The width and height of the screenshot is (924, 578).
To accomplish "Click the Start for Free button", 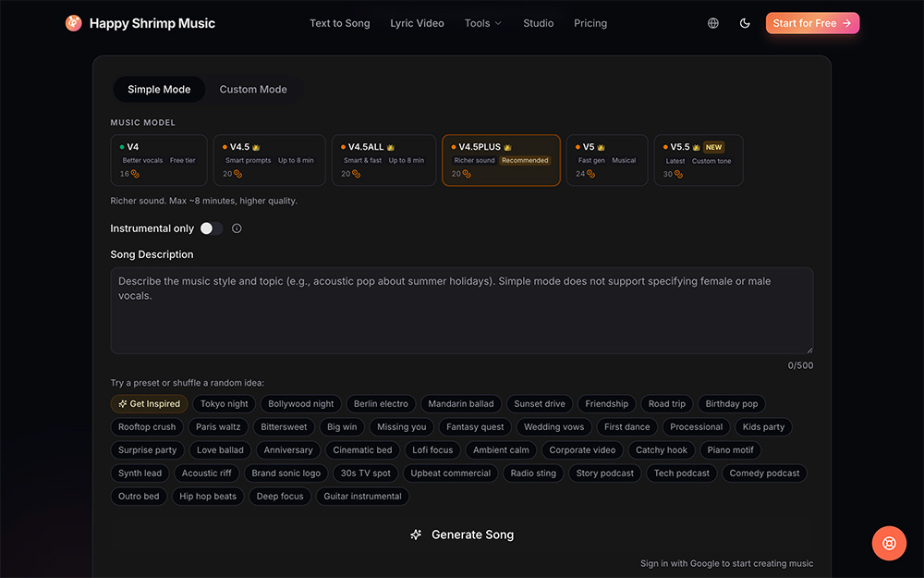I will click(x=812, y=23).
